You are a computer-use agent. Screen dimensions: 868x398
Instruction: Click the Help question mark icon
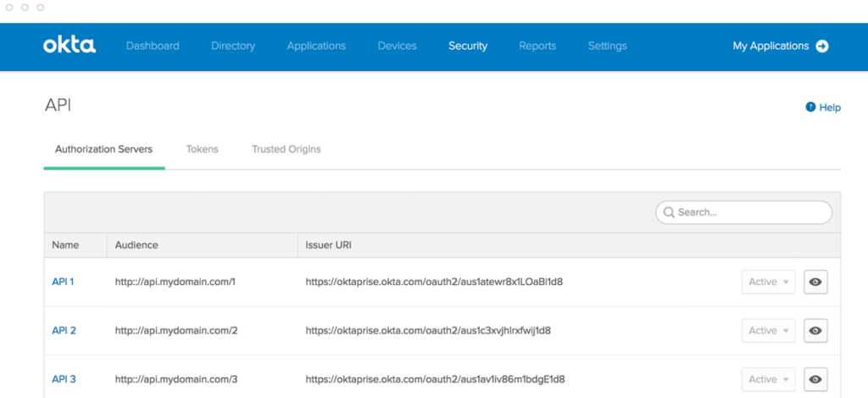(810, 107)
